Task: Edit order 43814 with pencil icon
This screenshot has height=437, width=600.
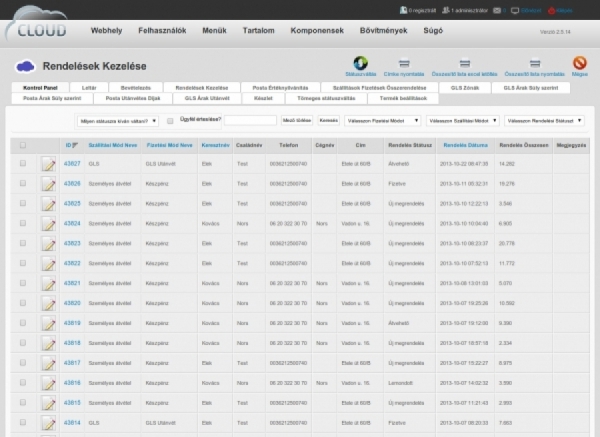Action: coord(48,422)
